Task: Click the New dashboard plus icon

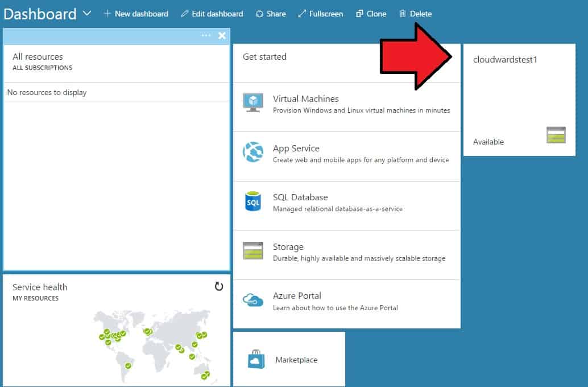Action: tap(107, 14)
